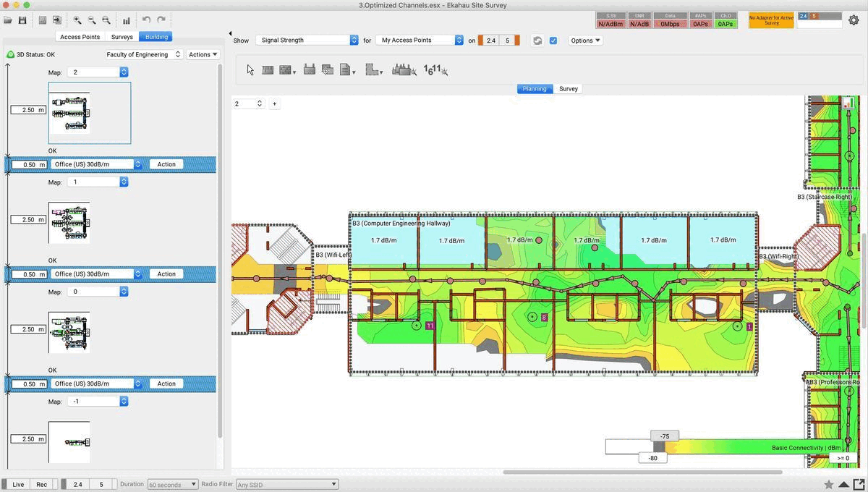Click the auto channel planner 1-6-11 icon
The height and width of the screenshot is (492, 868).
pos(435,70)
